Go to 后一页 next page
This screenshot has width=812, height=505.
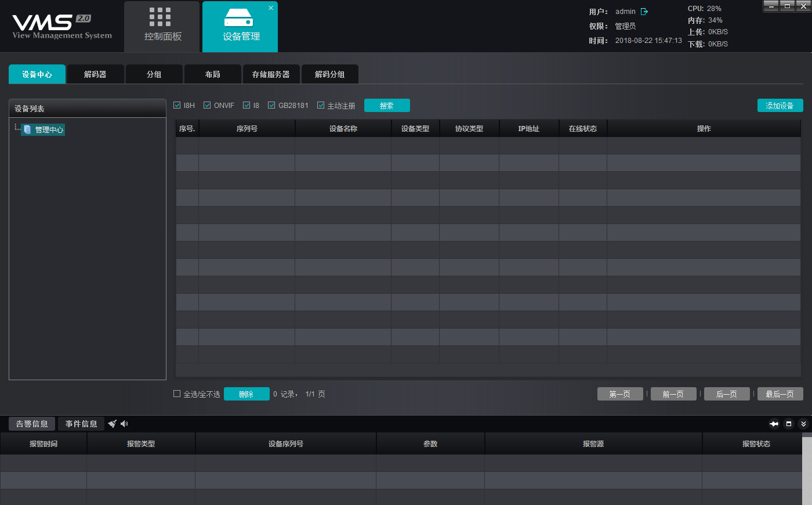click(727, 394)
